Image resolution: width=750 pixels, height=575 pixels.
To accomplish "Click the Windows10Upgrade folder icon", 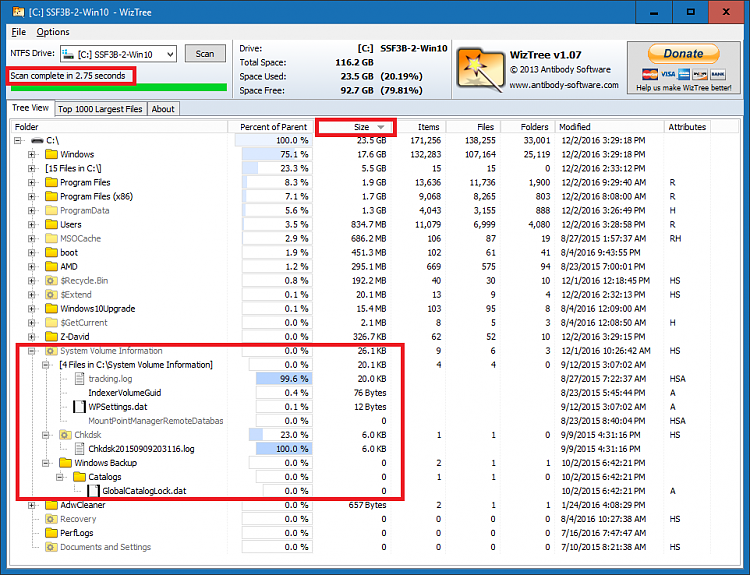I will click(x=51, y=309).
